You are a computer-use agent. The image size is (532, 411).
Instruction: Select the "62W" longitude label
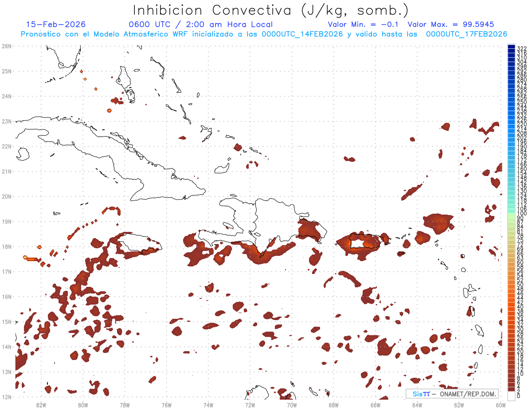pyautogui.click(x=459, y=405)
